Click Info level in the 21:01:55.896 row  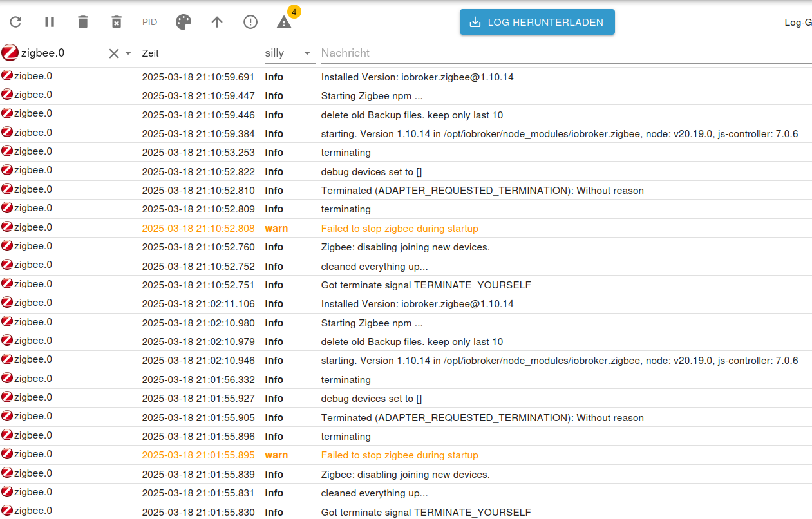pyautogui.click(x=274, y=436)
